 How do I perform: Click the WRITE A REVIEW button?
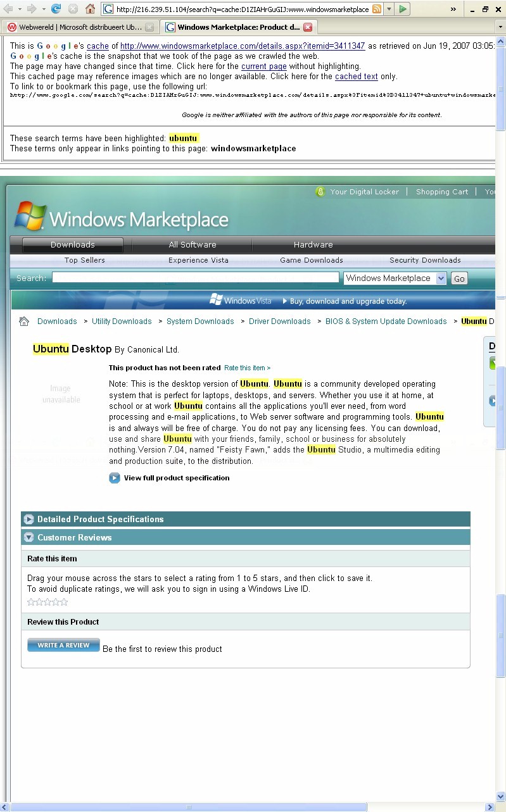pyautogui.click(x=63, y=645)
